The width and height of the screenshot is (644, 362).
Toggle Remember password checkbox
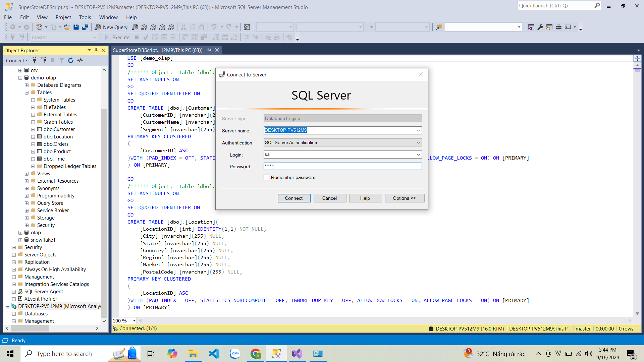coord(266,177)
